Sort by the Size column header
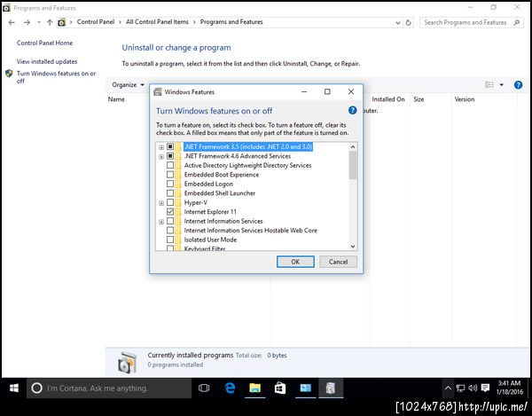Viewport: 532px width, 416px height. point(419,99)
